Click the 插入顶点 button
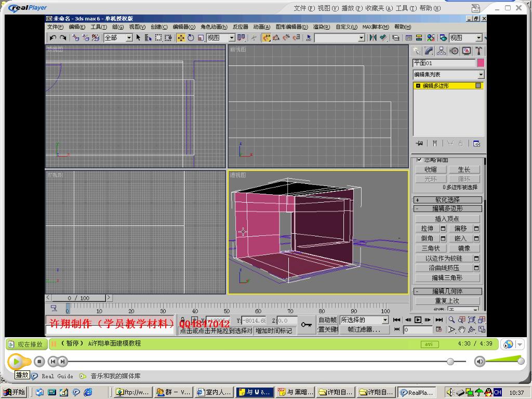The image size is (532, 399). [x=447, y=219]
